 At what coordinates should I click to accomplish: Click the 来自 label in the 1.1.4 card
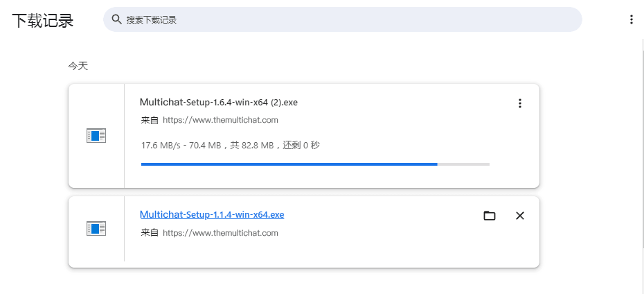pos(150,233)
